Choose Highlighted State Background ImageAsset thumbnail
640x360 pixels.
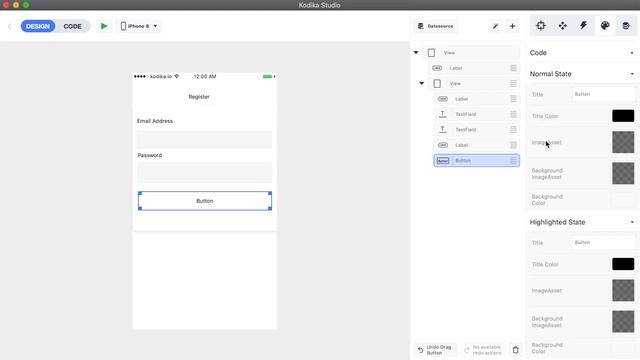(623, 321)
